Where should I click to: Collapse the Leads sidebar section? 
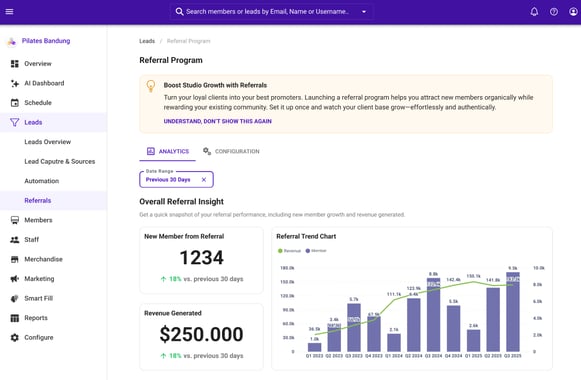coord(54,122)
